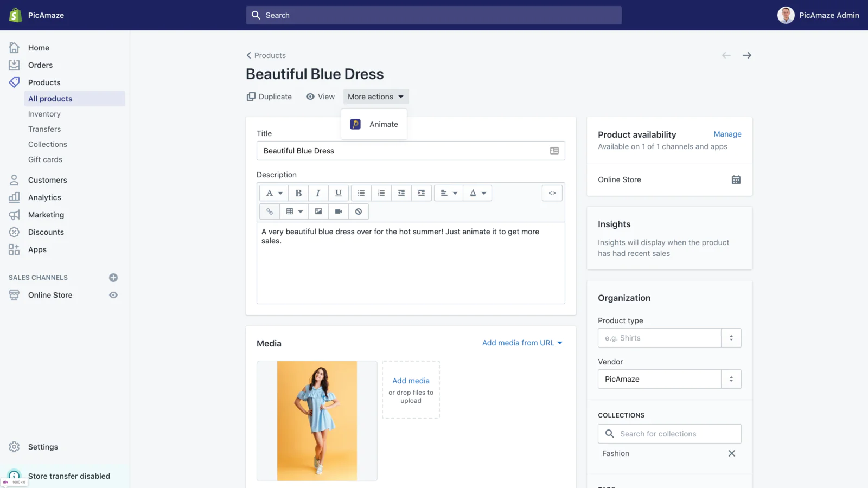
Task: Open Products in the sidebar
Action: [44, 82]
